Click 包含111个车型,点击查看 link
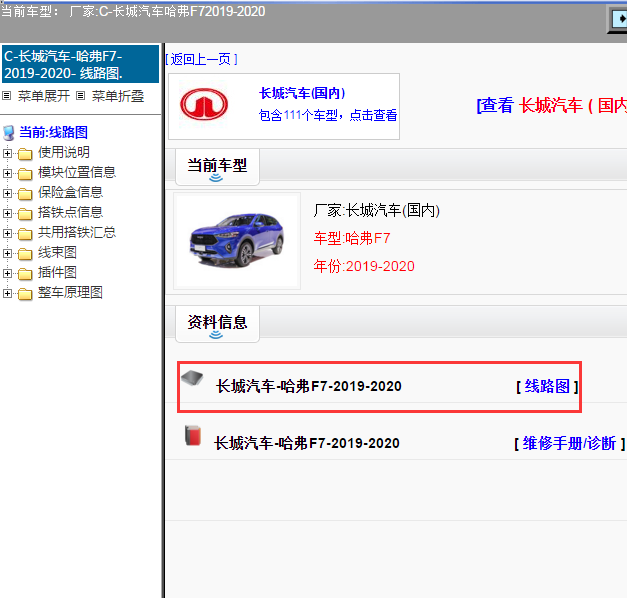Viewport: 627px width, 598px height. [x=328, y=115]
